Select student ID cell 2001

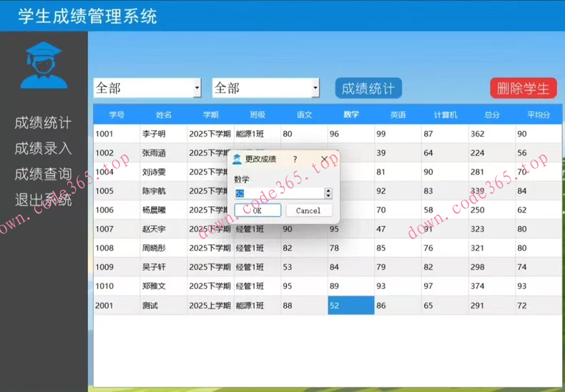117,305
